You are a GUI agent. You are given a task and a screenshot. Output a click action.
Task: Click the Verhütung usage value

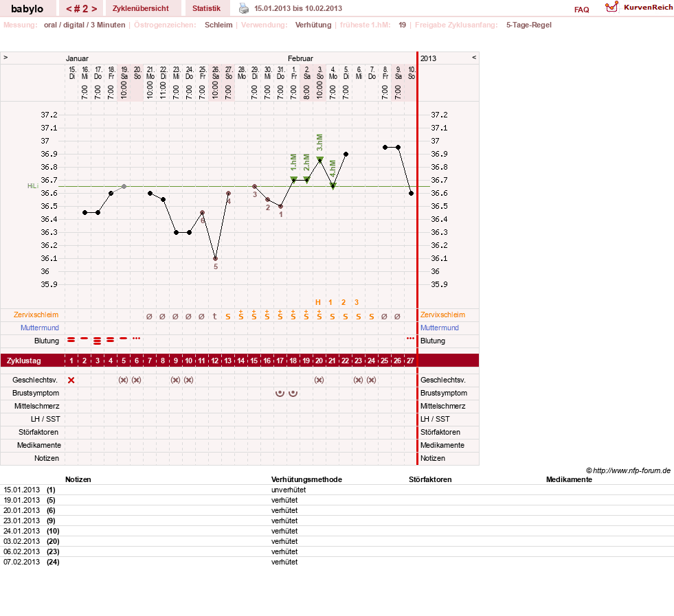313,25
